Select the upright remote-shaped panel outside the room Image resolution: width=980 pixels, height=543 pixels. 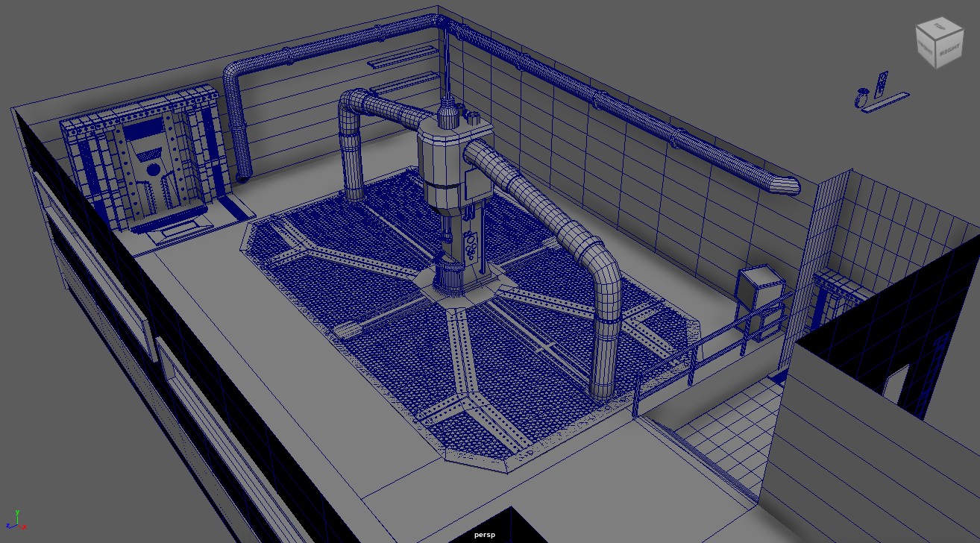(882, 82)
